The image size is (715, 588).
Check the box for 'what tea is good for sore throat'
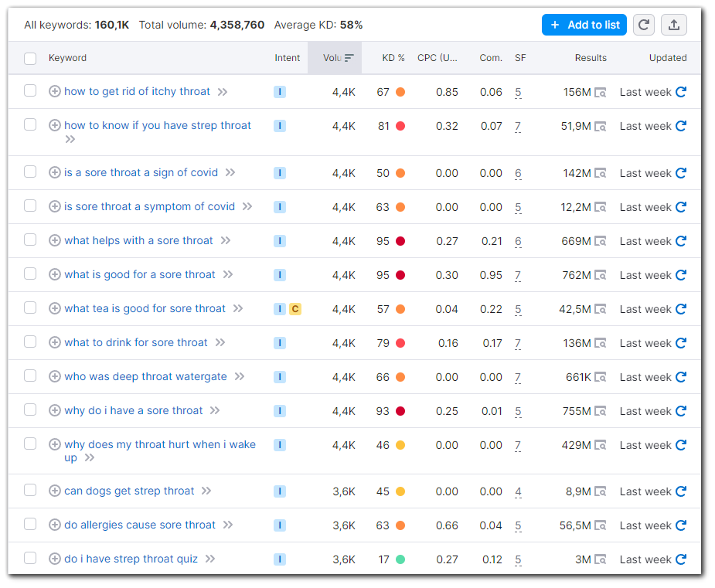(30, 308)
